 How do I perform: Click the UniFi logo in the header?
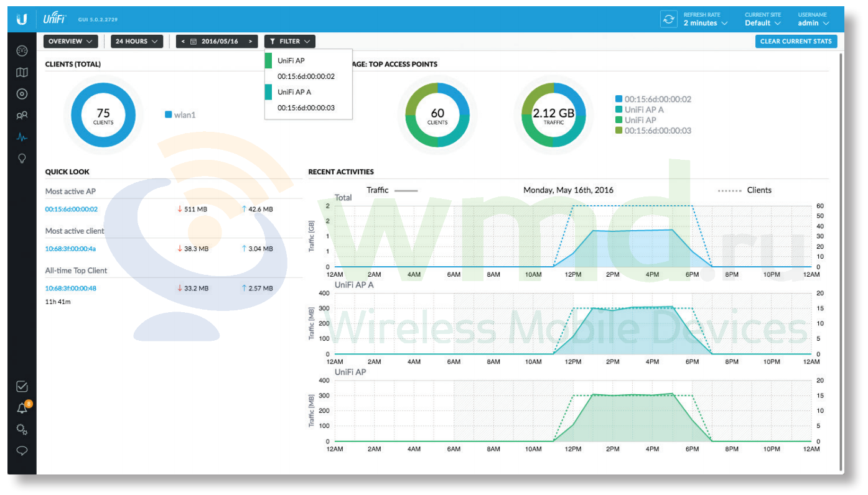coord(55,19)
